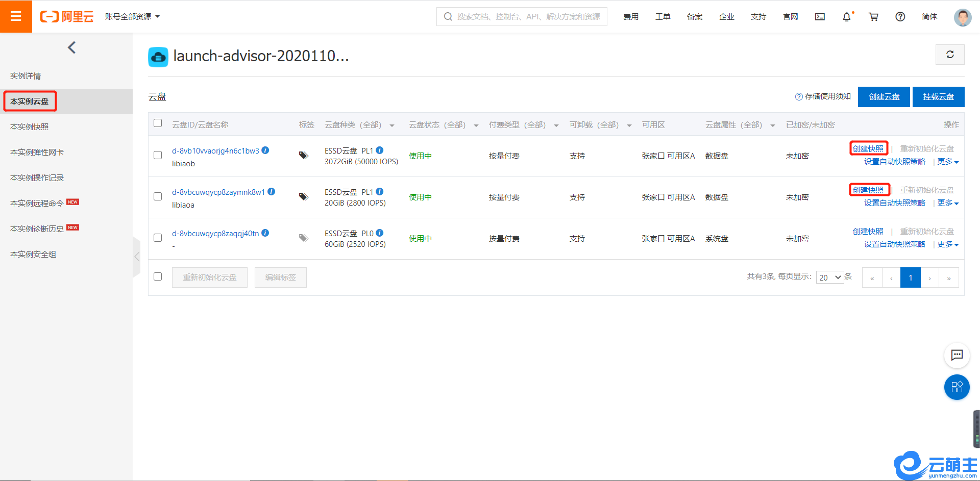Select checkbox for disk libiaoa
The width and height of the screenshot is (980, 481).
click(x=158, y=196)
